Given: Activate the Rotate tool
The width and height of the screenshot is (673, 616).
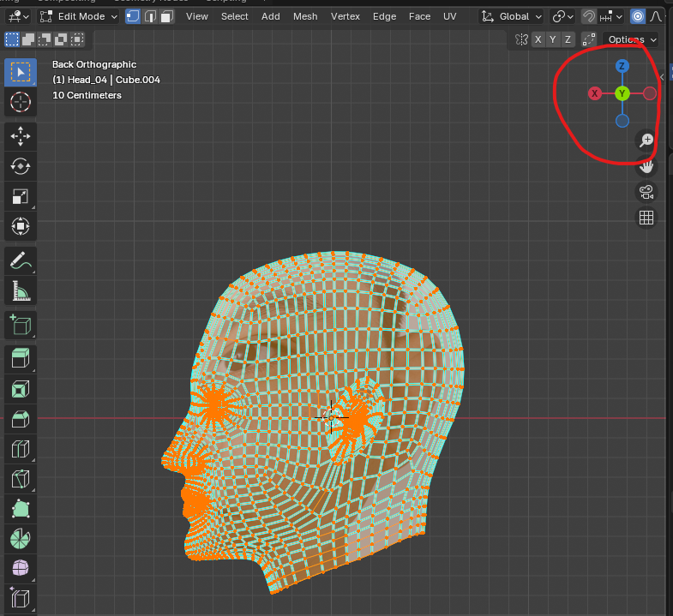Looking at the screenshot, I should pyautogui.click(x=21, y=166).
